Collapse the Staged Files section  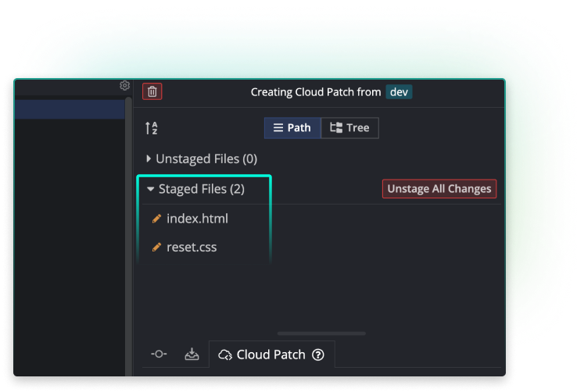pos(150,189)
